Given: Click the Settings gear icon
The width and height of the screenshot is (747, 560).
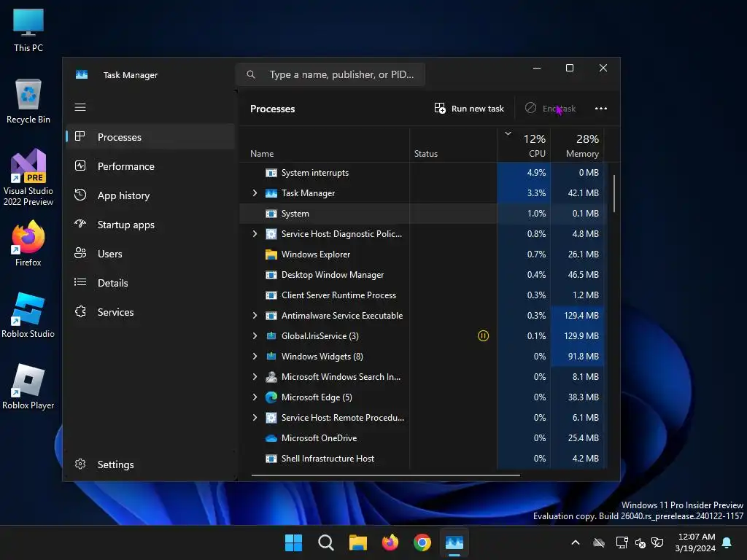Looking at the screenshot, I should click(x=80, y=464).
